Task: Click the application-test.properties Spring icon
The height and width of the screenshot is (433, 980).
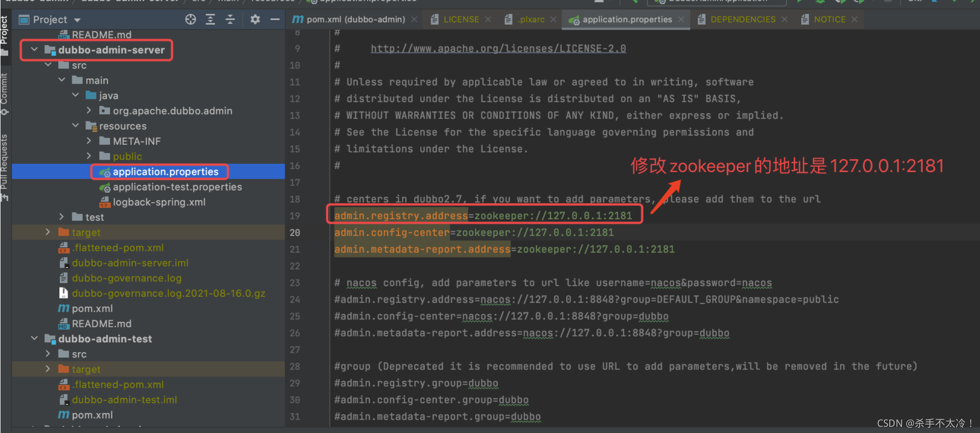Action: pos(105,187)
